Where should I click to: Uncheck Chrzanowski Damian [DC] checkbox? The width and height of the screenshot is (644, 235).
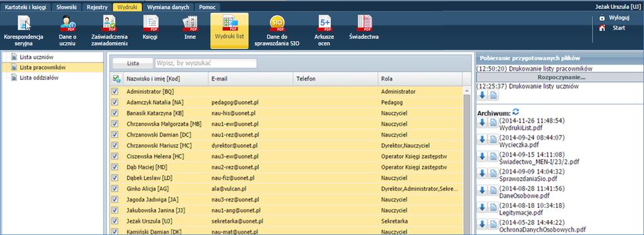tap(115, 135)
